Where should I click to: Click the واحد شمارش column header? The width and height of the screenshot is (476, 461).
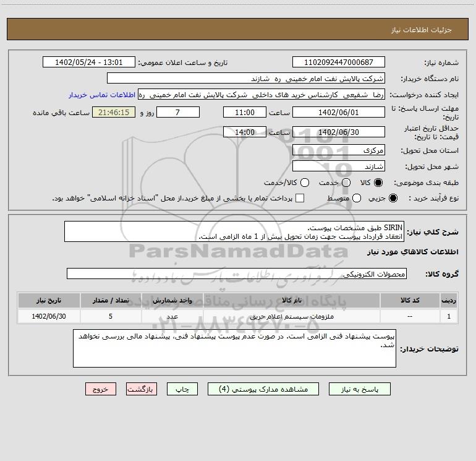tap(172, 300)
